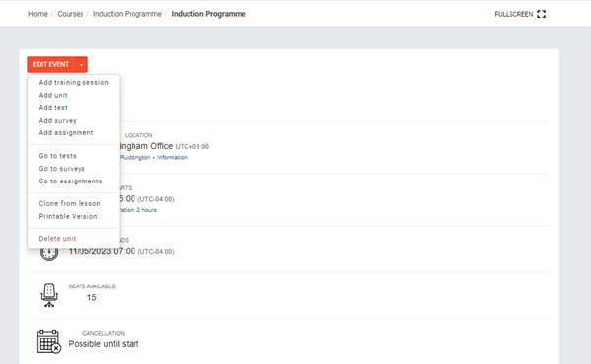Open Go to tests
591x364 pixels.
pos(57,156)
